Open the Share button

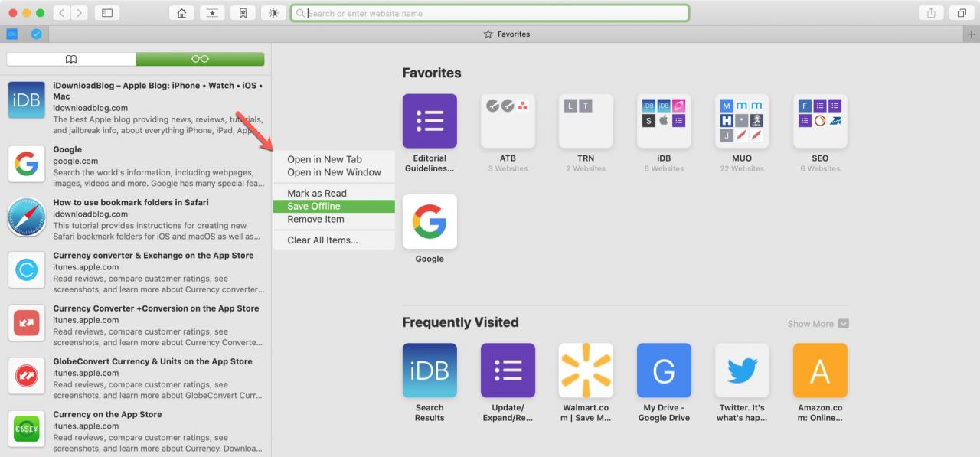(930, 13)
